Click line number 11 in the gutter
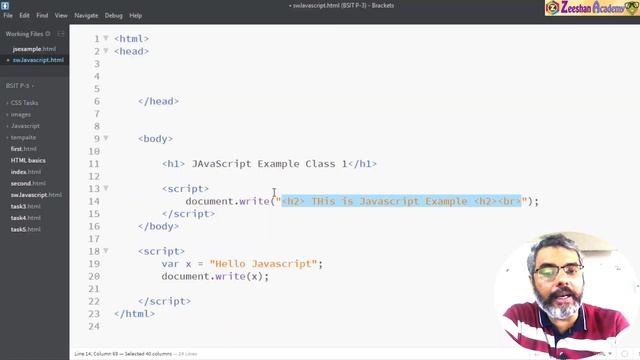This screenshot has width=640, height=360. coord(94,164)
